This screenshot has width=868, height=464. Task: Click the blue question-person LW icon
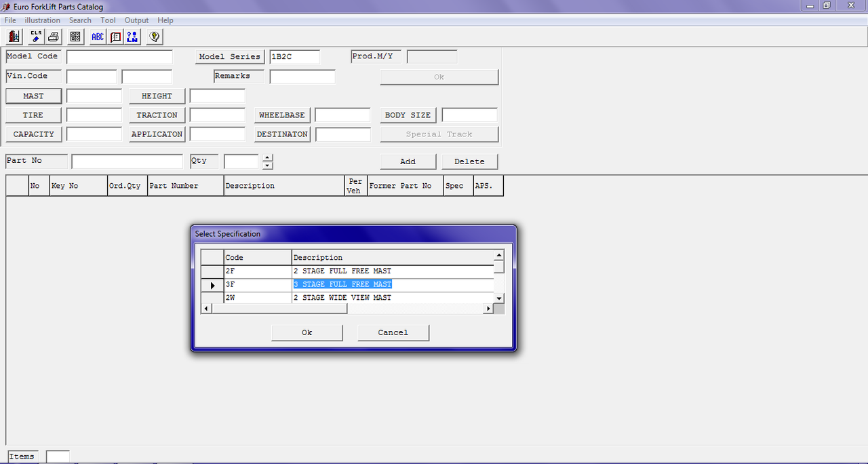click(x=133, y=37)
